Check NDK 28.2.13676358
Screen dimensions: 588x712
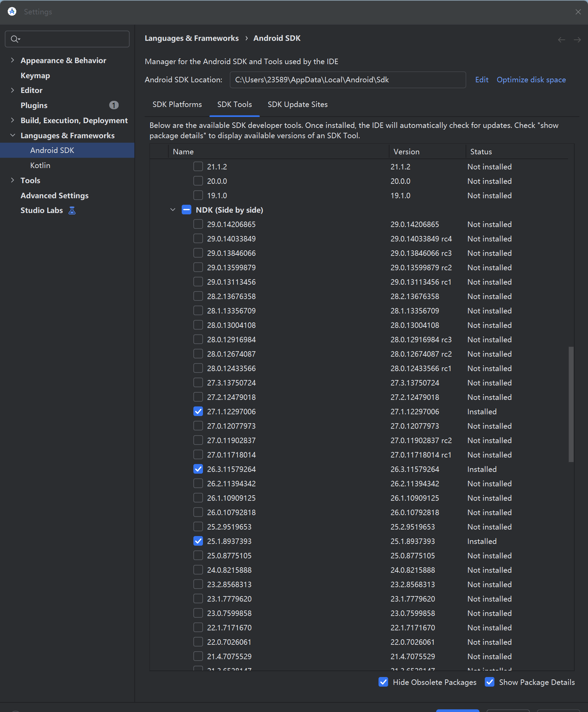click(x=198, y=296)
